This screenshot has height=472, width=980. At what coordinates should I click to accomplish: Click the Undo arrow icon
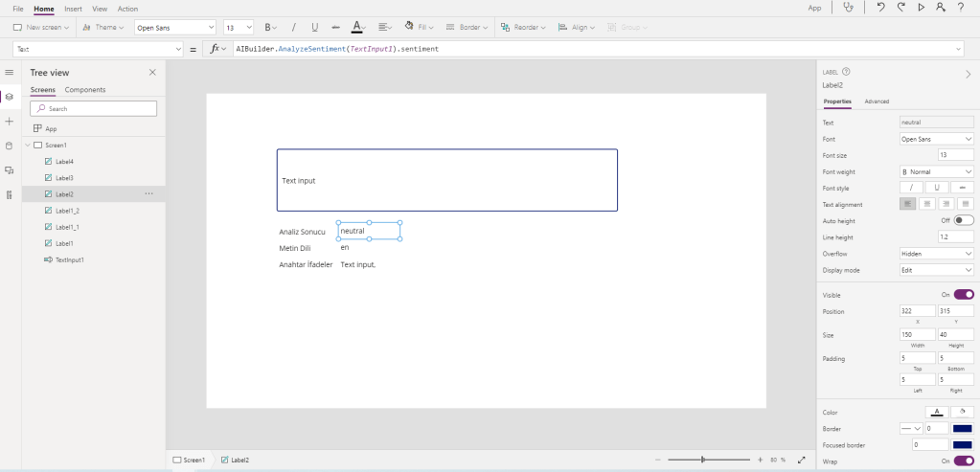pos(880,8)
